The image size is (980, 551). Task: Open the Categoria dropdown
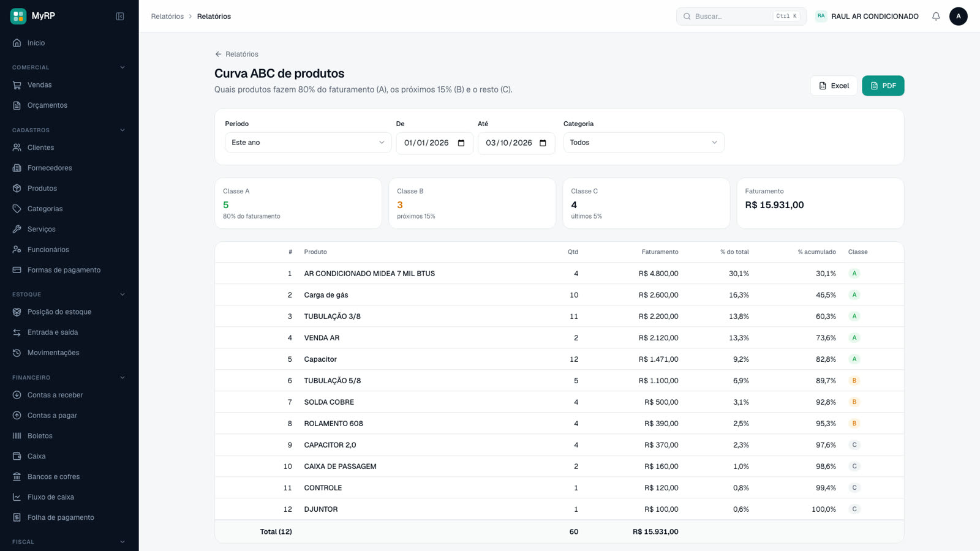tap(644, 143)
